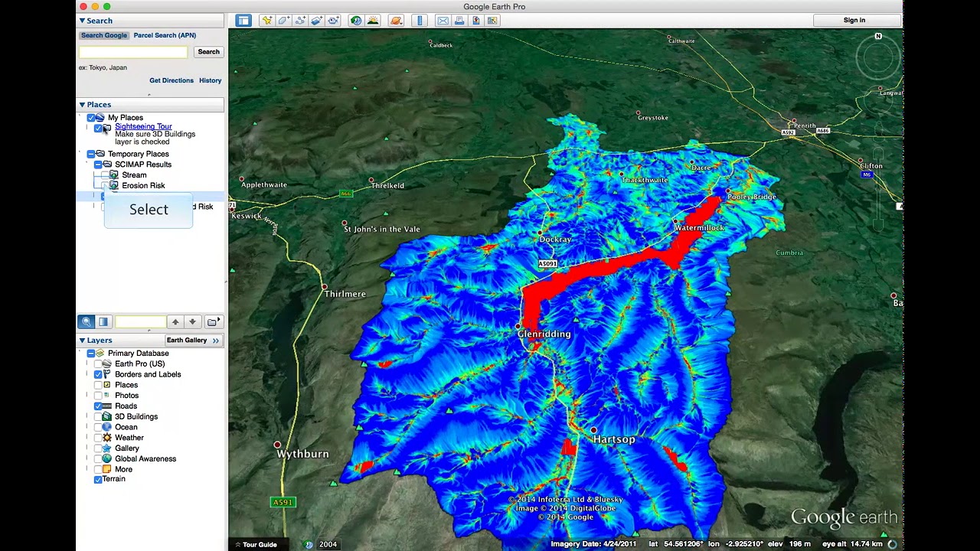
Task: Open the Get Directions link
Action: pyautogui.click(x=171, y=80)
